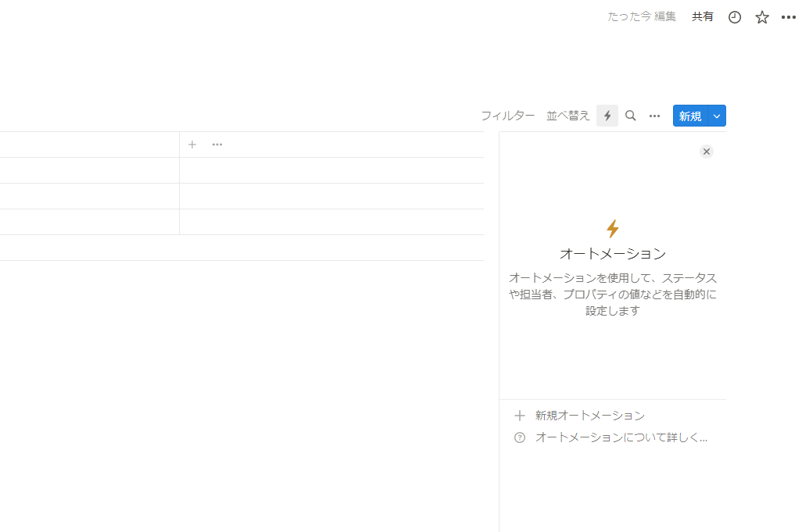The image size is (802, 532).
Task: Click the help icon next to automation info
Action: [520, 437]
